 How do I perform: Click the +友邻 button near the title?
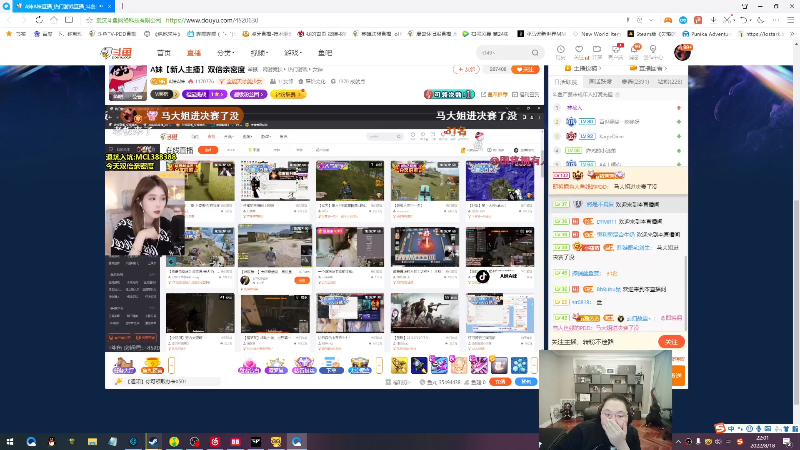(x=466, y=69)
